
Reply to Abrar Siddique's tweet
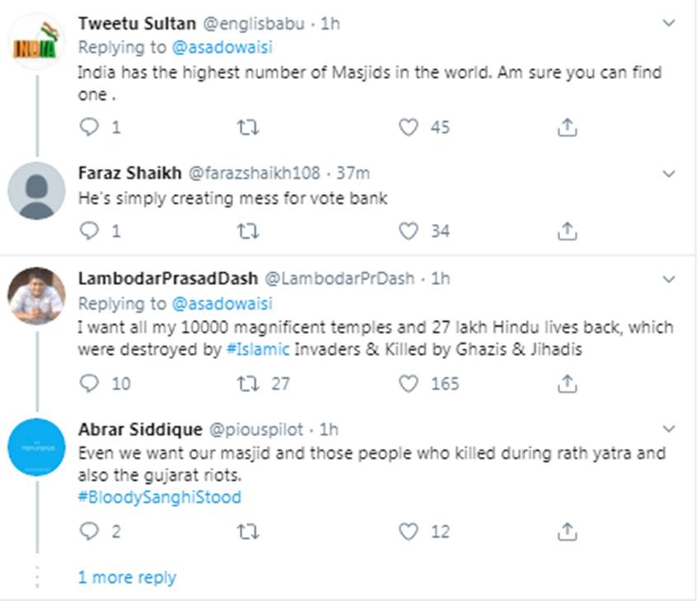[89, 531]
